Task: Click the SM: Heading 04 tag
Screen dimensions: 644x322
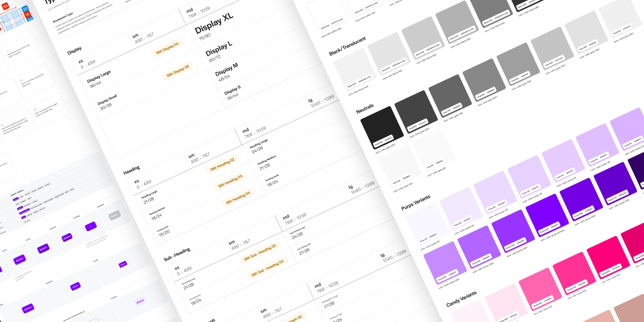Action: 238,197
